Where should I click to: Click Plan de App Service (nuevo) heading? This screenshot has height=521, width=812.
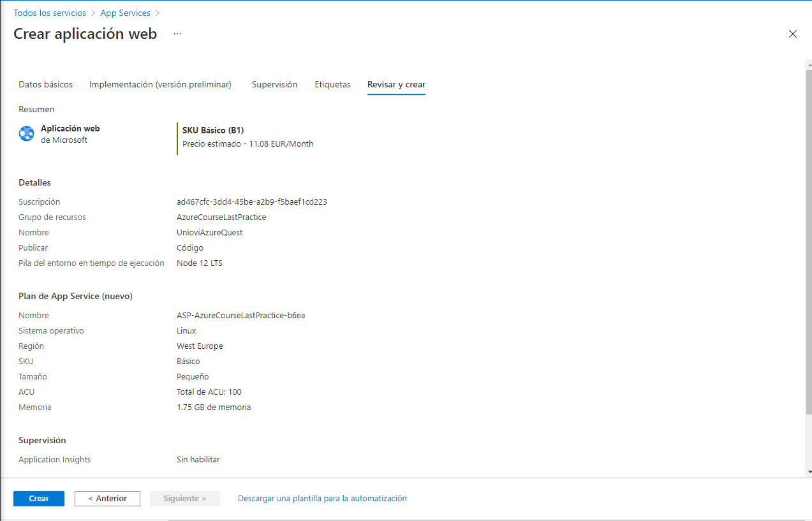coord(75,296)
